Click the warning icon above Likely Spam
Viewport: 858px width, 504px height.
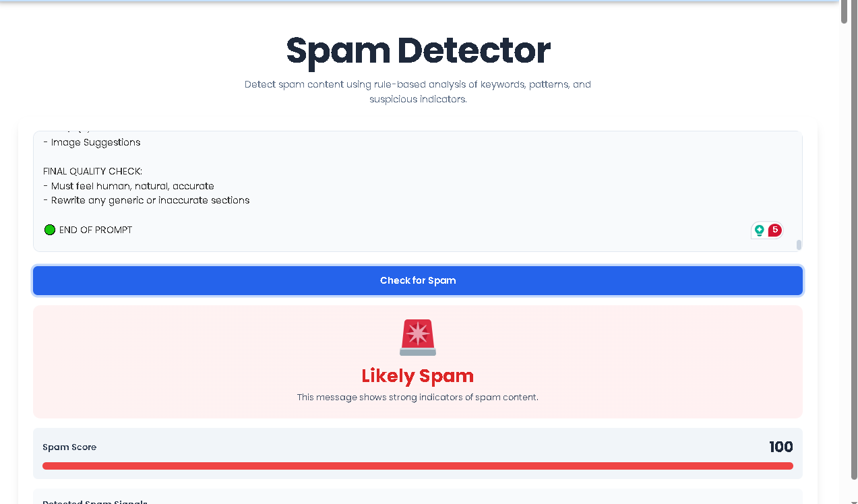417,336
